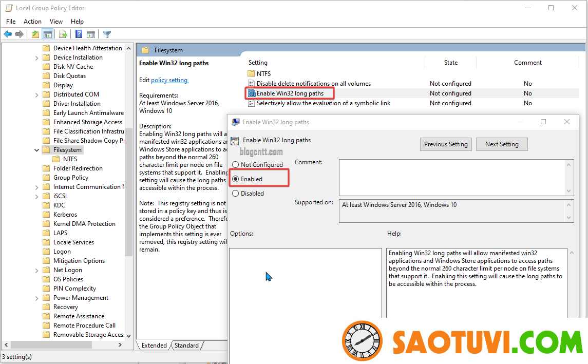The width and height of the screenshot is (588, 364).
Task: Click the Logon folder icon in tree
Action: click(x=46, y=252)
